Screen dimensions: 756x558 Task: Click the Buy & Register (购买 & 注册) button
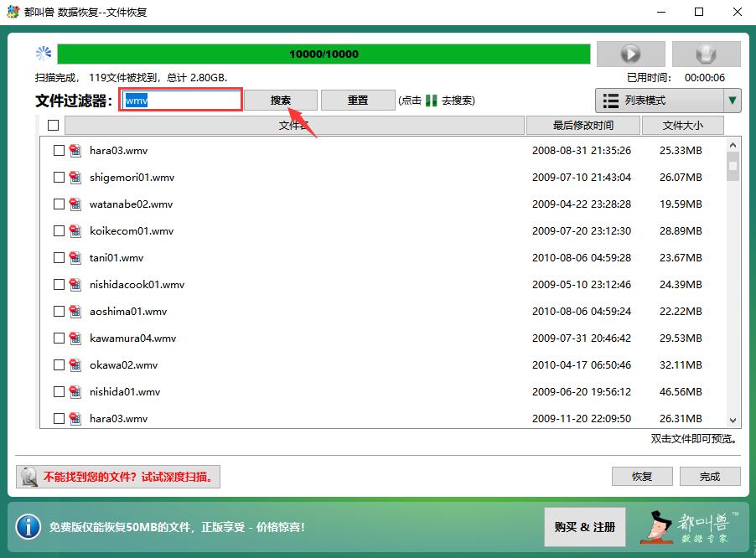click(584, 527)
